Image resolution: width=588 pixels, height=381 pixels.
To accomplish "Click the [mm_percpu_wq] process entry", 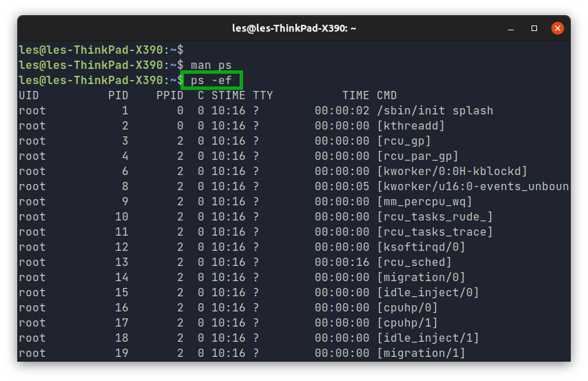I will pyautogui.click(x=425, y=202).
